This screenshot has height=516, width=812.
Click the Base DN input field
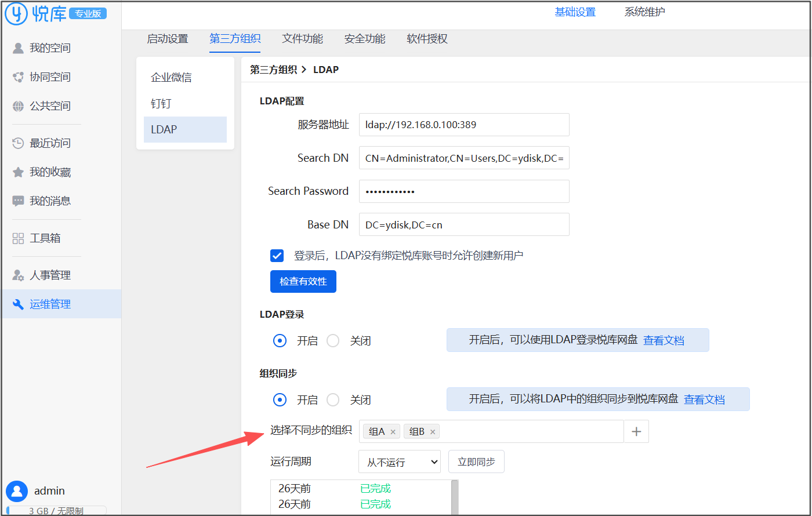pos(464,224)
